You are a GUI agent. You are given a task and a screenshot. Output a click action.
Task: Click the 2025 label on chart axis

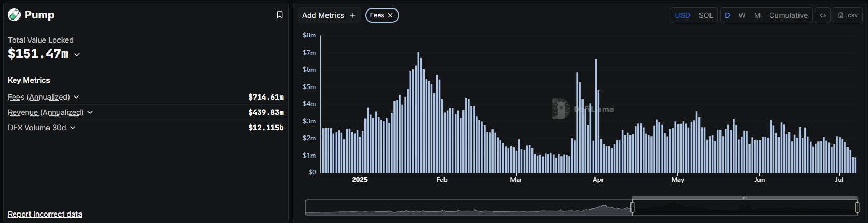[360, 180]
